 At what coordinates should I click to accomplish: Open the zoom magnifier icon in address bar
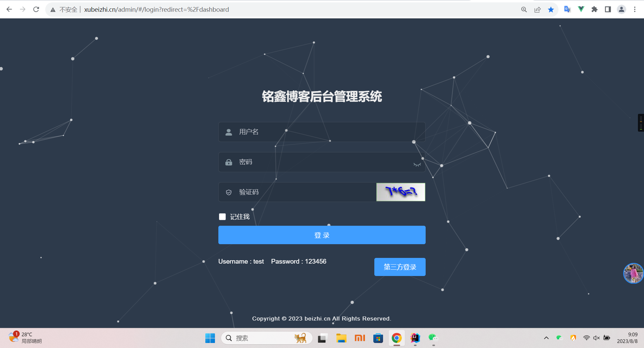click(524, 9)
